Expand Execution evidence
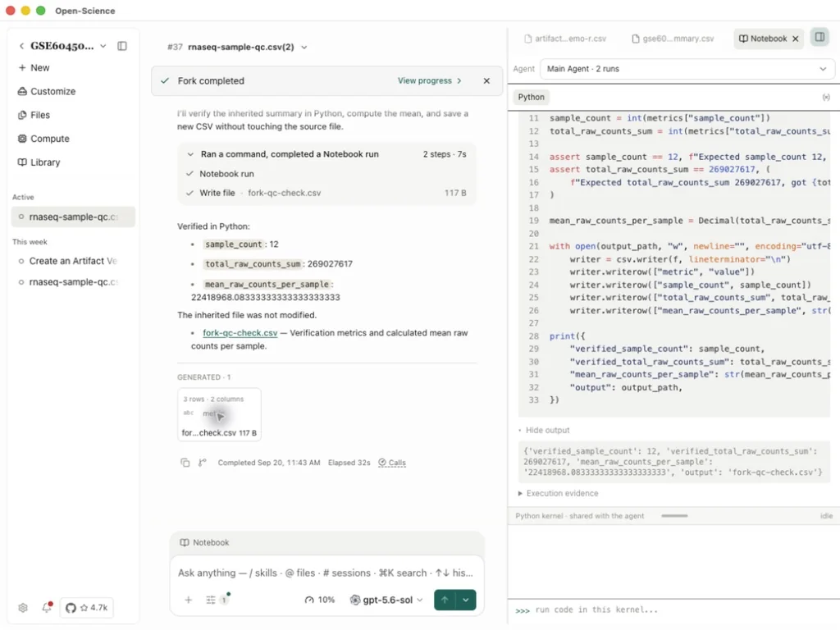The image size is (840, 630). click(x=558, y=493)
